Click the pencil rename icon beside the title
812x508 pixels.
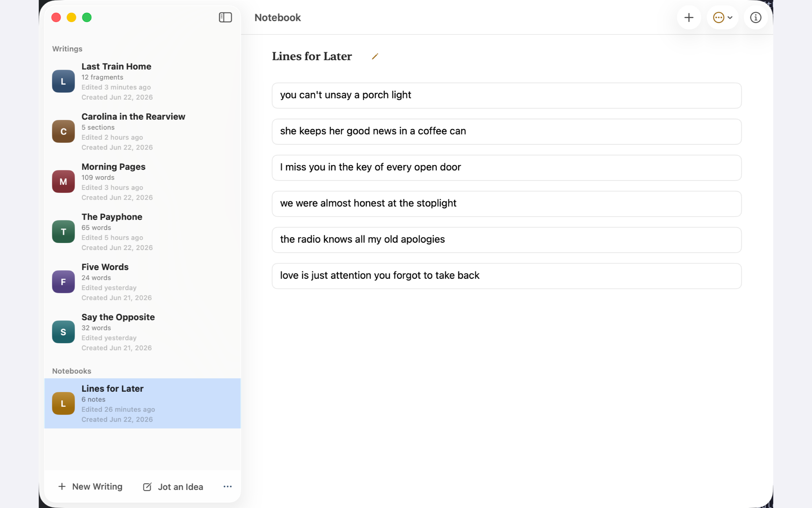[375, 56]
